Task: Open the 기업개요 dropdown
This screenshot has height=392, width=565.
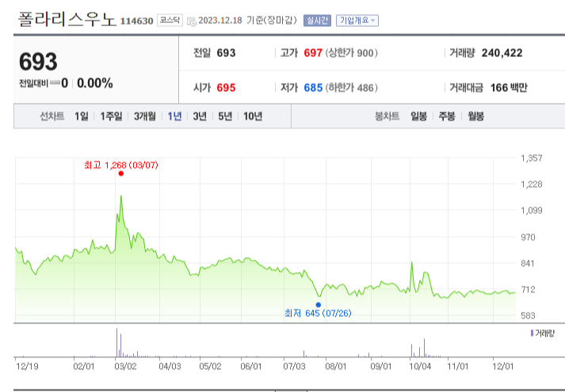Action: pos(357,21)
